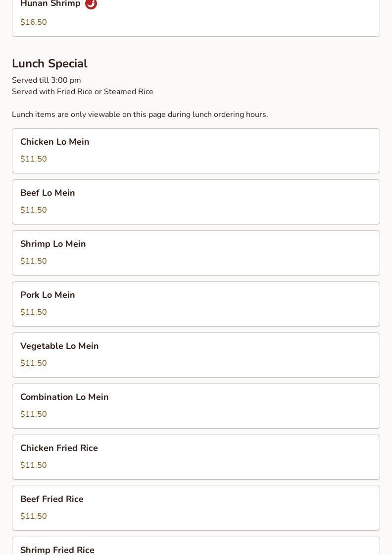Viewport: 392px width, 555px height.
Task: Click the $16.50 price for Hunan Shrimp
Action: point(34,22)
